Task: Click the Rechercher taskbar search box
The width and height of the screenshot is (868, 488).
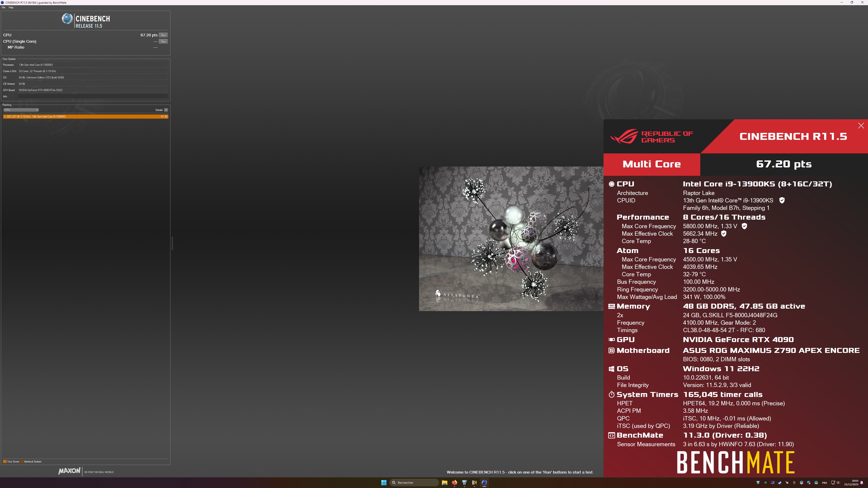Action: 415,483
